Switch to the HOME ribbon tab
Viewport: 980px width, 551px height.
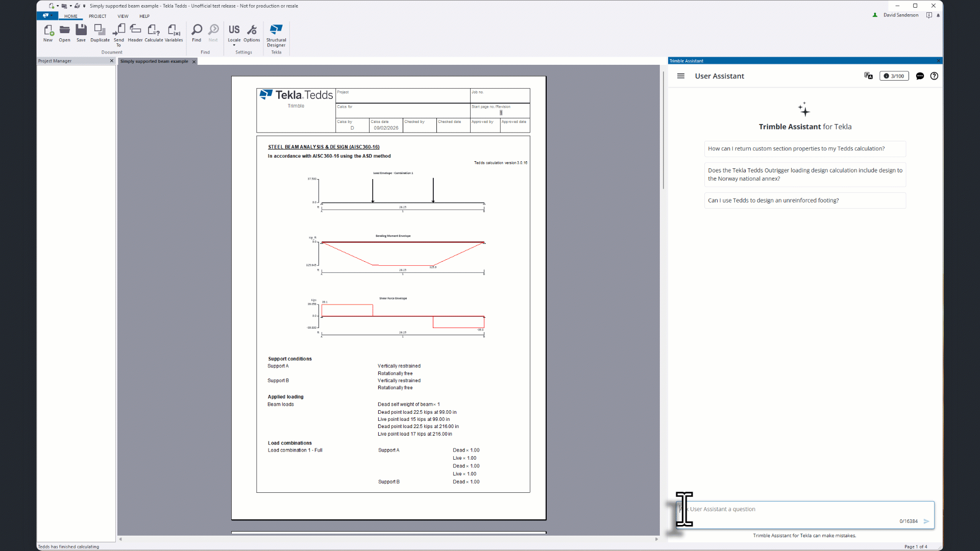coord(71,16)
